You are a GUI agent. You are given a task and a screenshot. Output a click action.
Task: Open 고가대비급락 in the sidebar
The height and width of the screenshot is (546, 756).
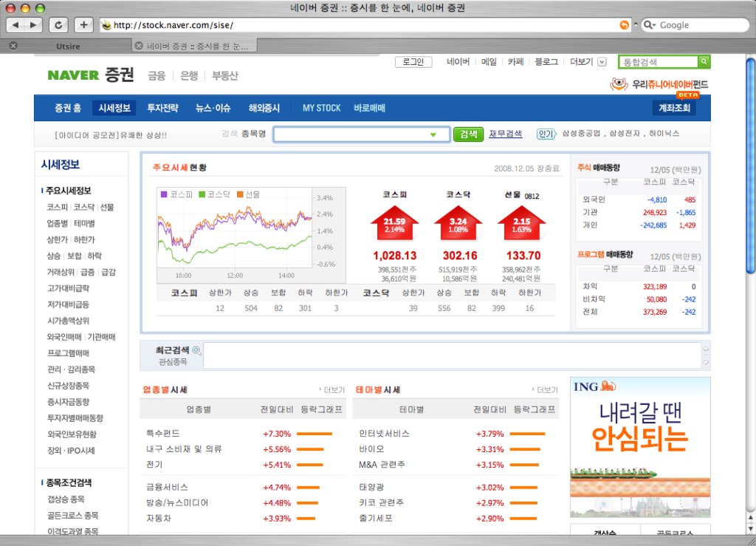point(68,288)
